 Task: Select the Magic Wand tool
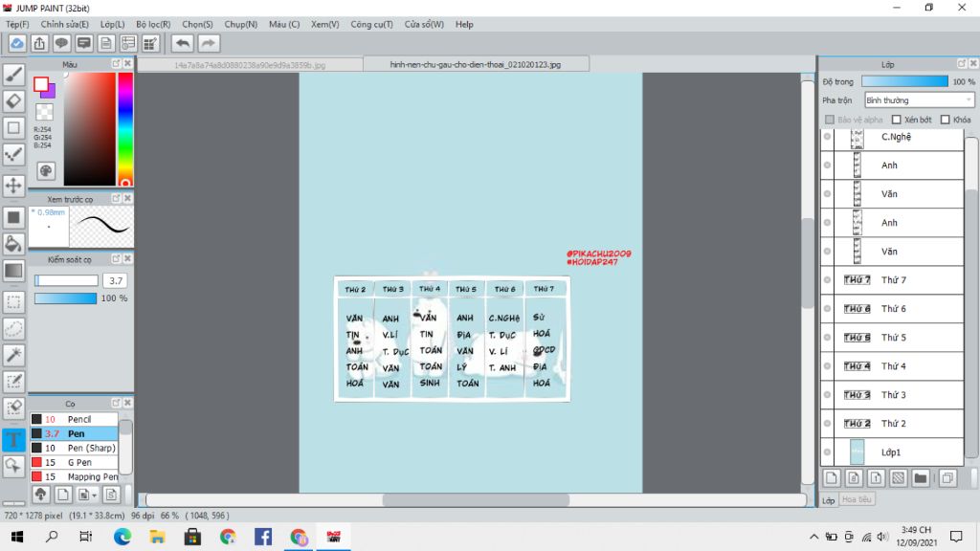pos(13,355)
